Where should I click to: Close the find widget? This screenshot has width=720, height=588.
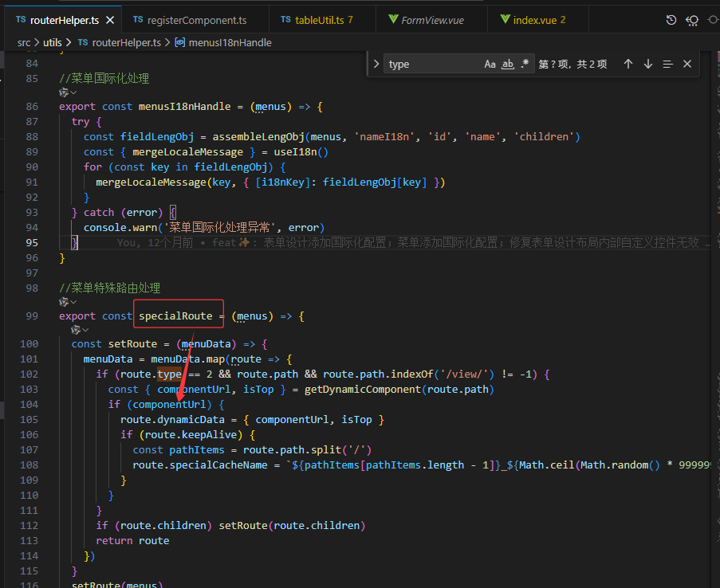tap(687, 64)
